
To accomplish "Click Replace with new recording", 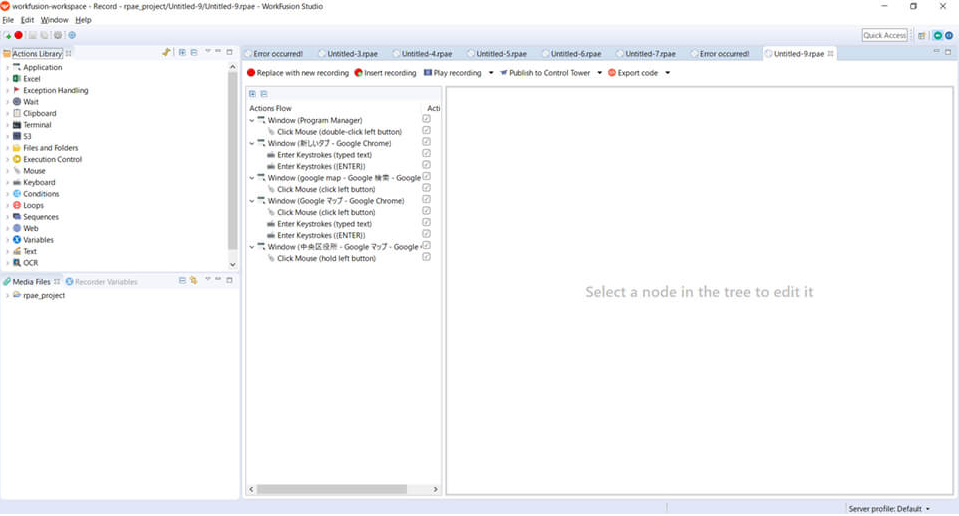I will (298, 73).
